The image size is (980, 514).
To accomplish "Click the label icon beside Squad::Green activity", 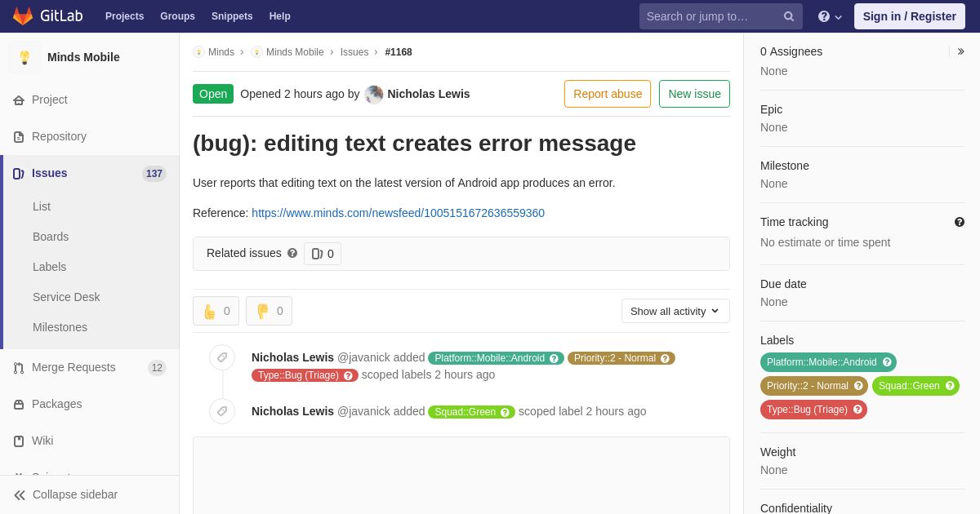I will [222, 411].
